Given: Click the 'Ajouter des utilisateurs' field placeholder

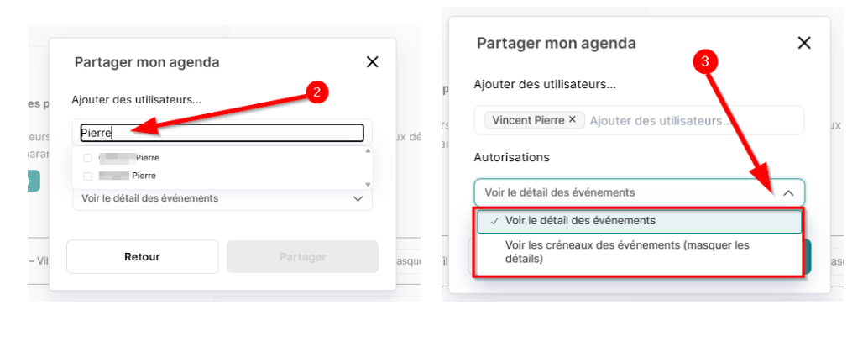Looking at the screenshot, I should point(661,120).
